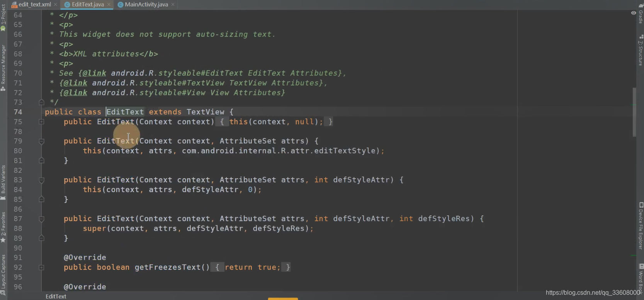Open the Layout Captures panel
Viewport: 644px width, 300px height.
3,274
